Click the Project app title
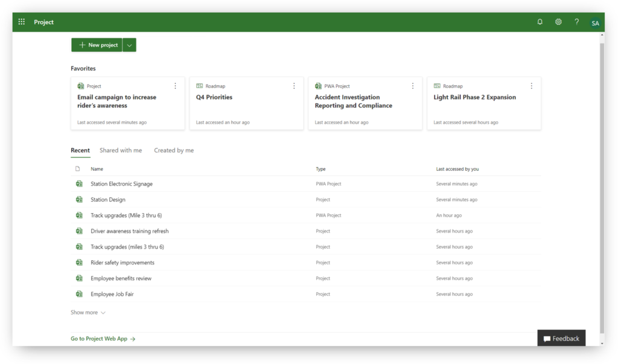This screenshot has width=618, height=364. pos(43,22)
